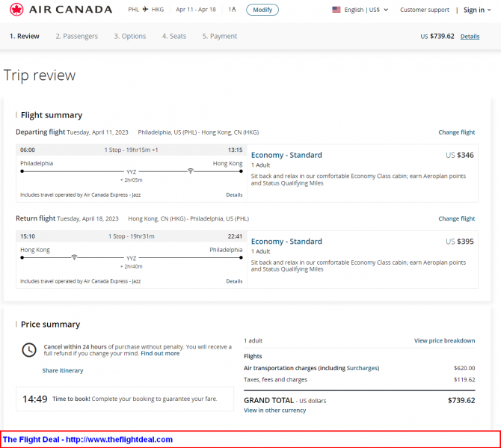501x448 pixels.
Task: Click Change flight for the return flight
Action: tap(457, 218)
